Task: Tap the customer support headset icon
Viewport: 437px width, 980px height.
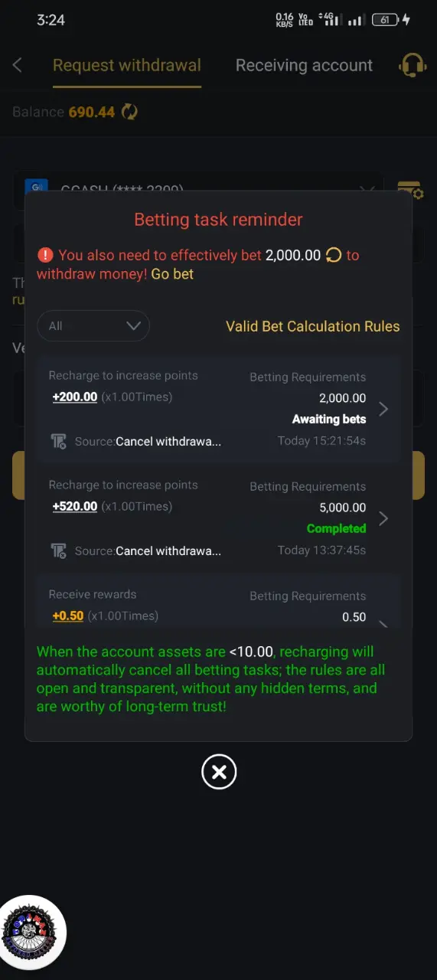Action: coord(413,65)
